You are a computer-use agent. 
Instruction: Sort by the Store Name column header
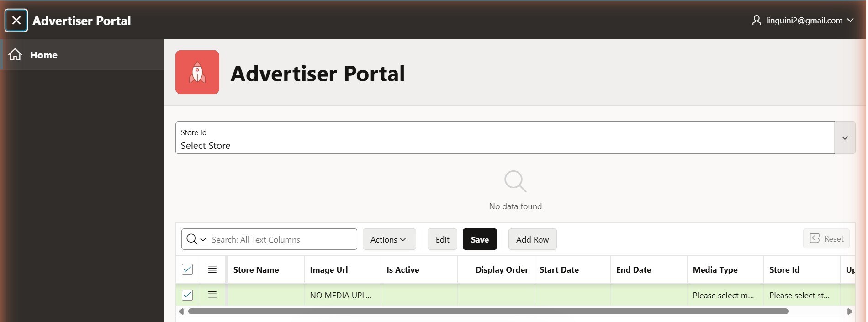(265, 269)
